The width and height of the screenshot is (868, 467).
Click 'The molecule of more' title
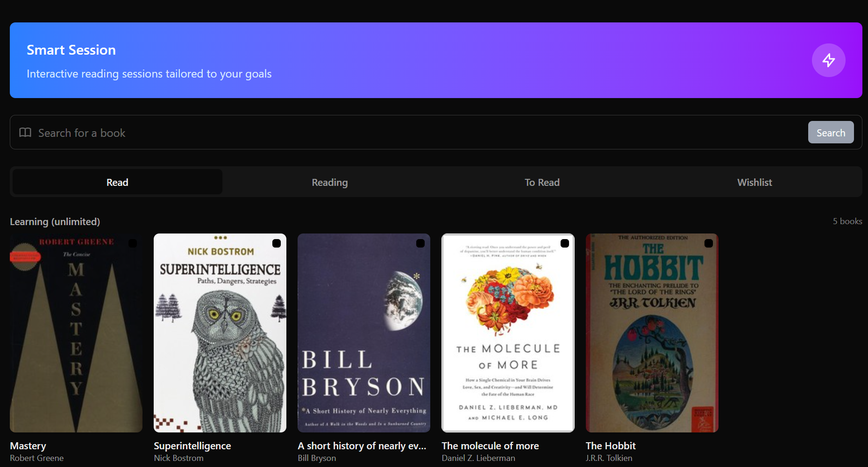[490, 446]
